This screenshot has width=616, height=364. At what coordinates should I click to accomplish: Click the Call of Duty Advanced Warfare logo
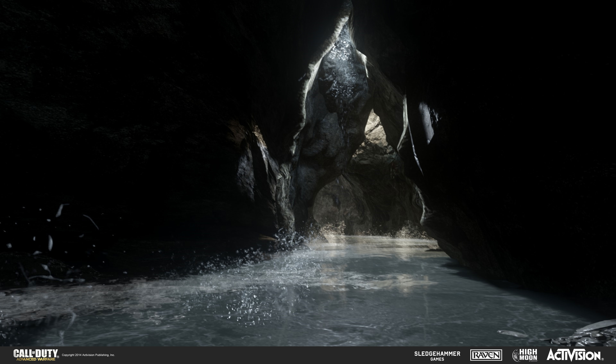(x=36, y=355)
